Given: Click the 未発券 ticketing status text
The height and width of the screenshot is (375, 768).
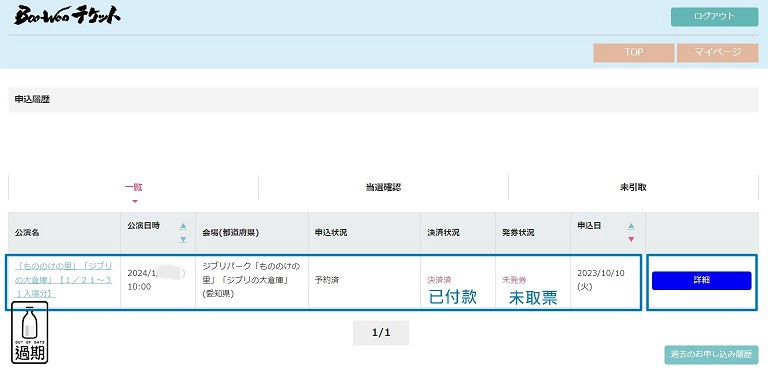Looking at the screenshot, I should [x=514, y=280].
